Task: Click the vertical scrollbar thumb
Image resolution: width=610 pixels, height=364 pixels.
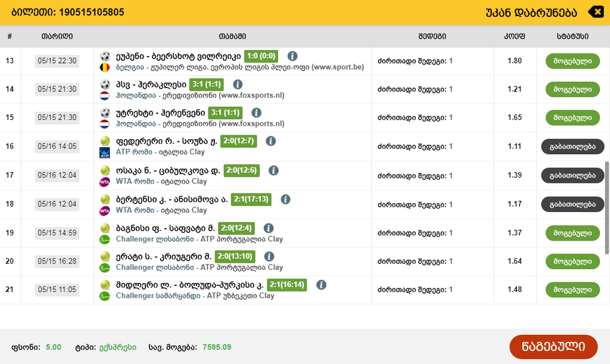Action: 607,208
